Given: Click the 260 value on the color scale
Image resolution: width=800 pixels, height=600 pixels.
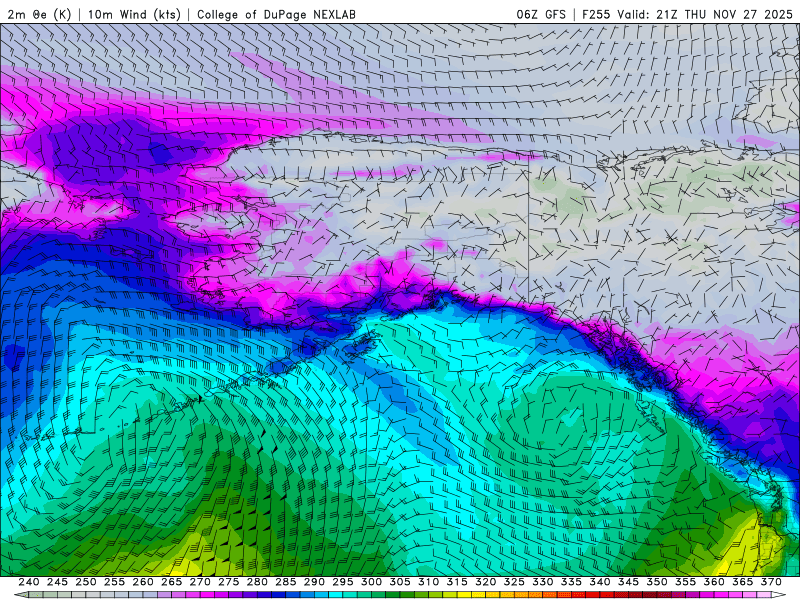Looking at the screenshot, I should 143,582.
